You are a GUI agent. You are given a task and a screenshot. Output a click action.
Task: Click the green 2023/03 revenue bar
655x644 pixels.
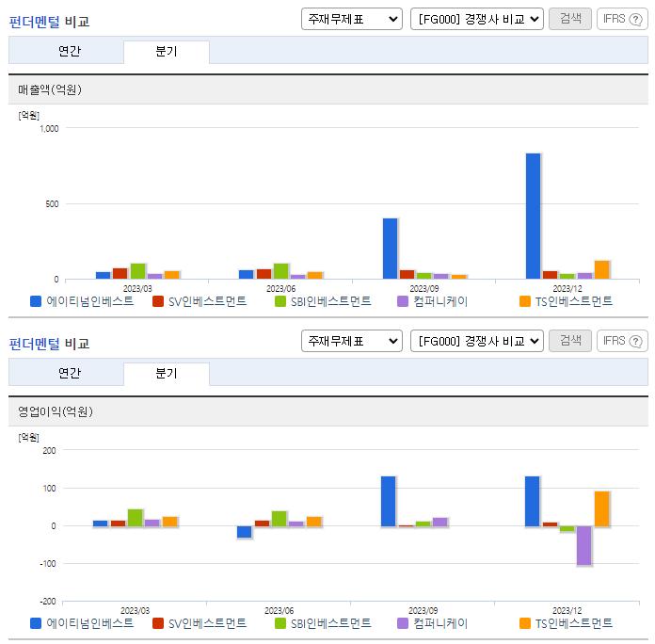click(x=137, y=271)
